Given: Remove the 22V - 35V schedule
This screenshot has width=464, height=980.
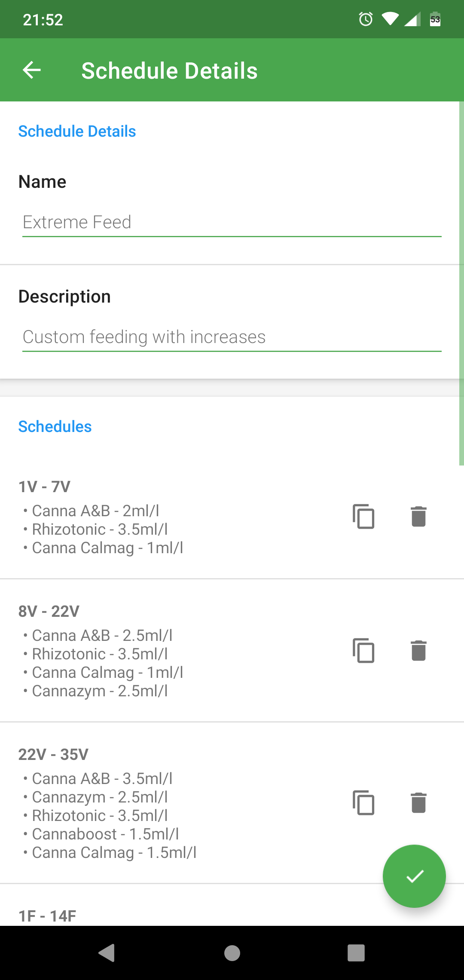Looking at the screenshot, I should (x=418, y=802).
